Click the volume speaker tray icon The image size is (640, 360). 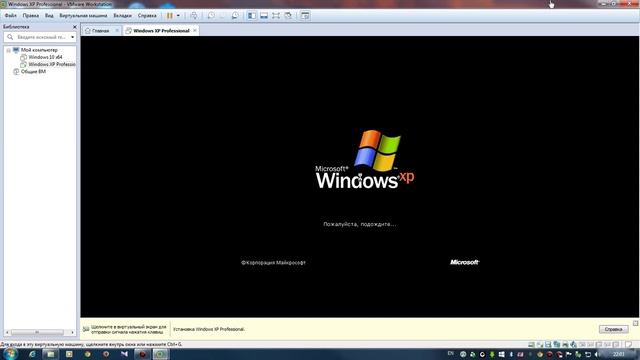(597, 354)
